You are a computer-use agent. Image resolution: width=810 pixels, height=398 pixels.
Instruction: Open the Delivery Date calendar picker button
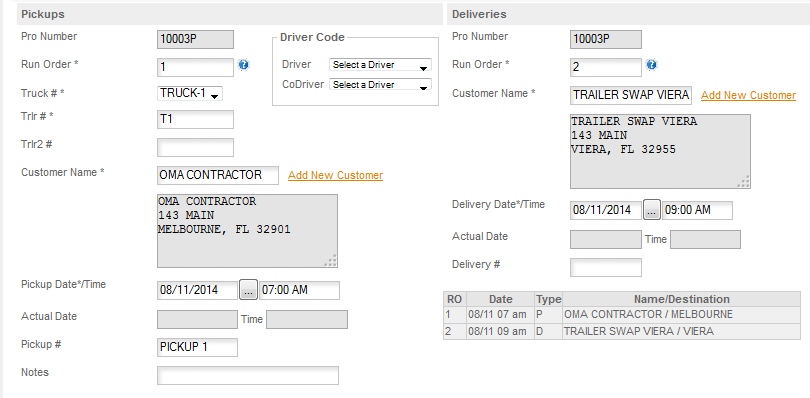point(652,210)
